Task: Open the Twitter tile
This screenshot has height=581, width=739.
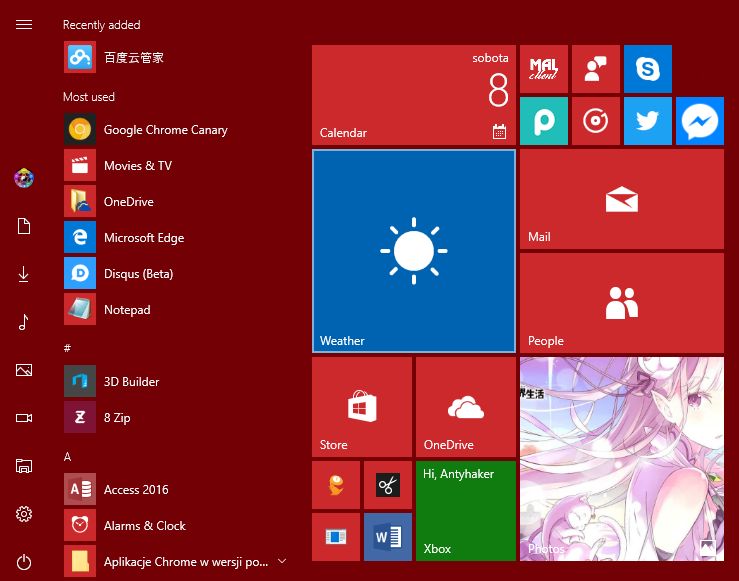Action: pyautogui.click(x=648, y=121)
